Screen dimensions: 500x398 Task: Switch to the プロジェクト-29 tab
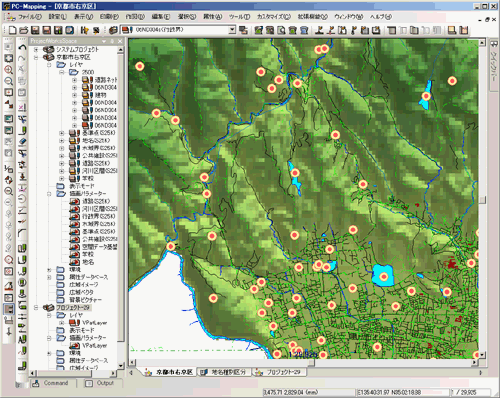tap(279, 372)
